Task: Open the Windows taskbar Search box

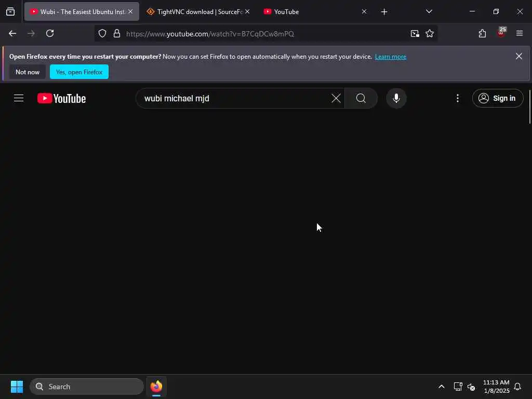Action: (87, 387)
